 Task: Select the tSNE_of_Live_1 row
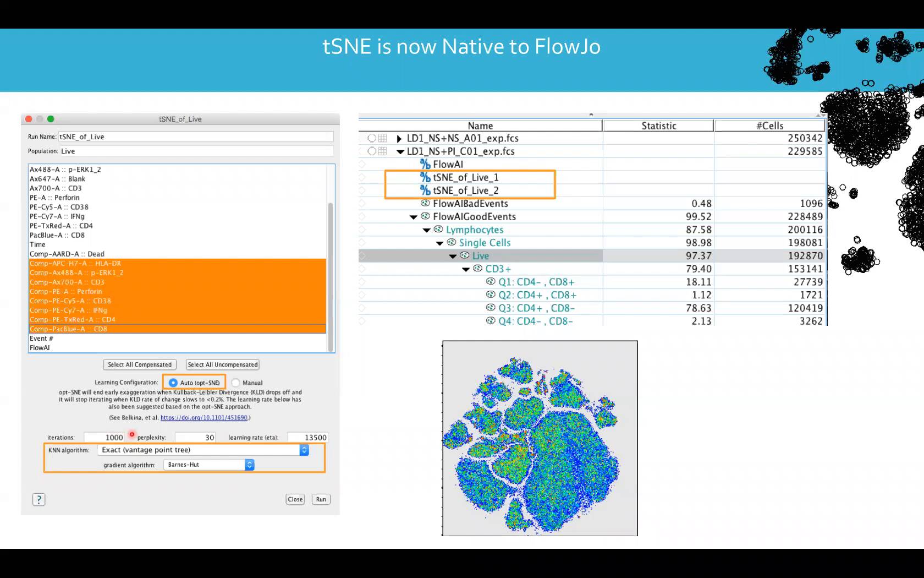point(592,177)
